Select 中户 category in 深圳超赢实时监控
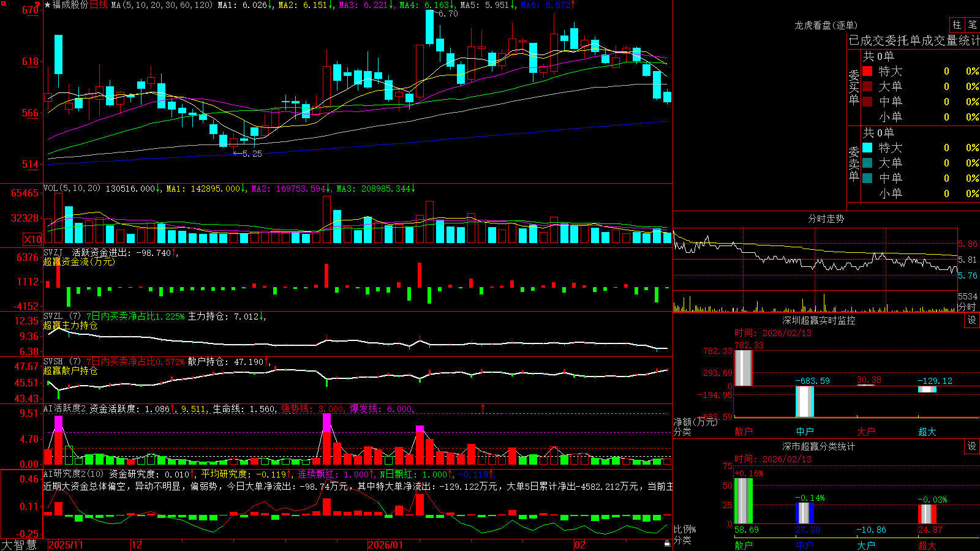980x551 pixels. 805,432
